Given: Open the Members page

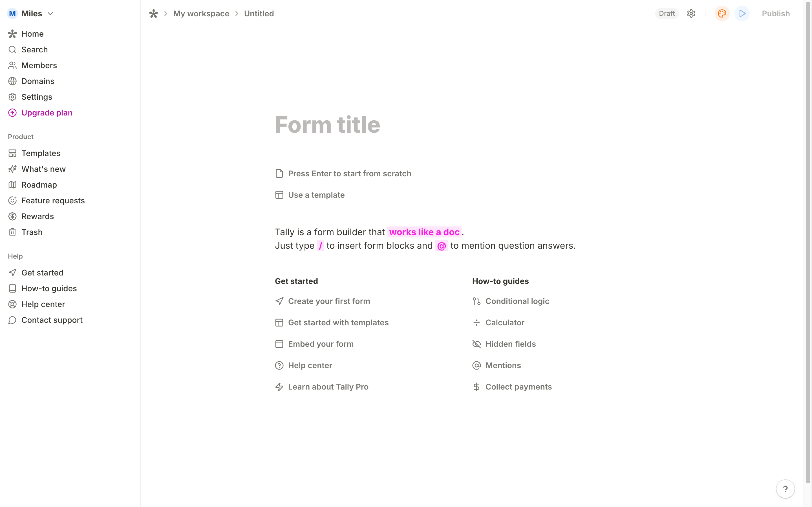Looking at the screenshot, I should [x=39, y=65].
